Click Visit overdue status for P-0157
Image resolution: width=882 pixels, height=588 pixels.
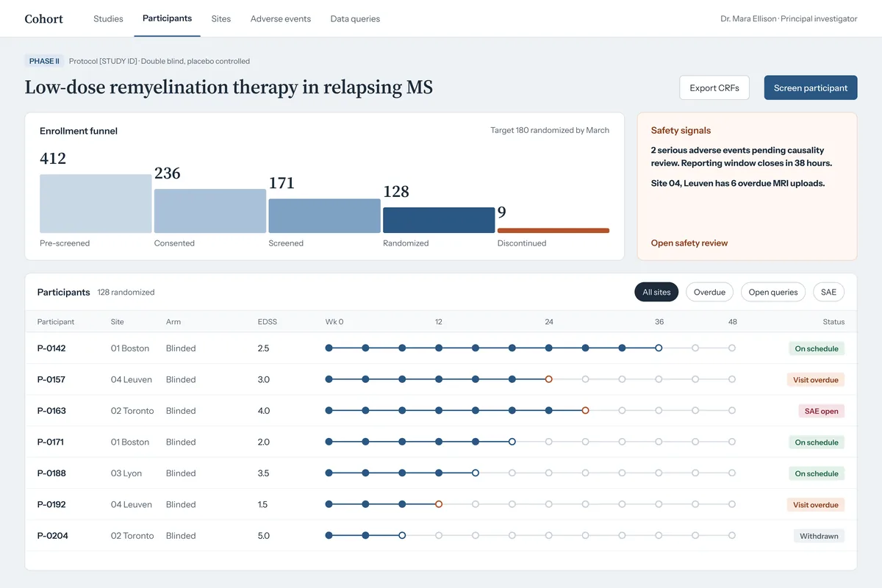coord(815,380)
